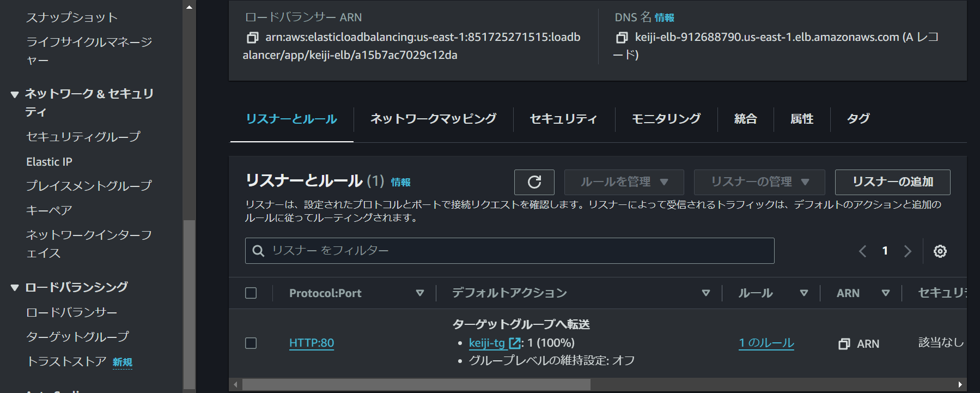Collapse ロードバランシング section
Image resolution: width=980 pixels, height=393 pixels.
[15, 288]
